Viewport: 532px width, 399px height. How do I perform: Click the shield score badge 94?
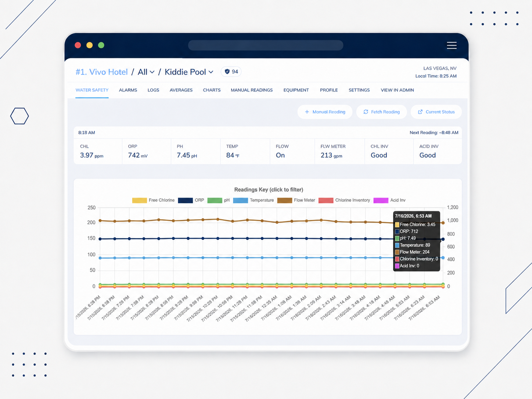click(231, 72)
